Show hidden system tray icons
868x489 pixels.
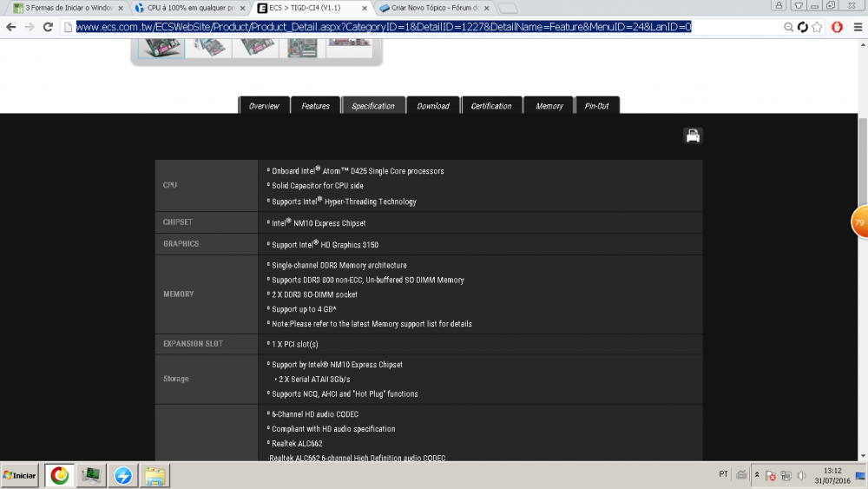click(x=756, y=475)
